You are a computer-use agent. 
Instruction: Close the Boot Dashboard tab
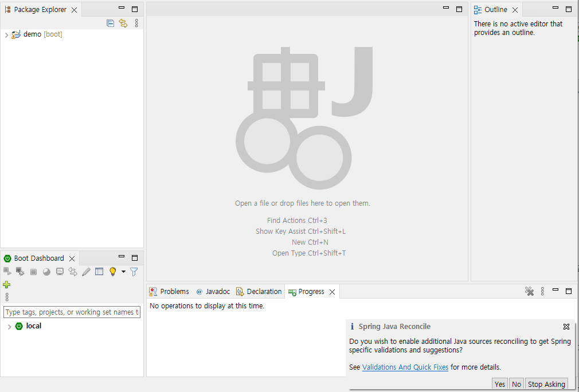point(72,258)
